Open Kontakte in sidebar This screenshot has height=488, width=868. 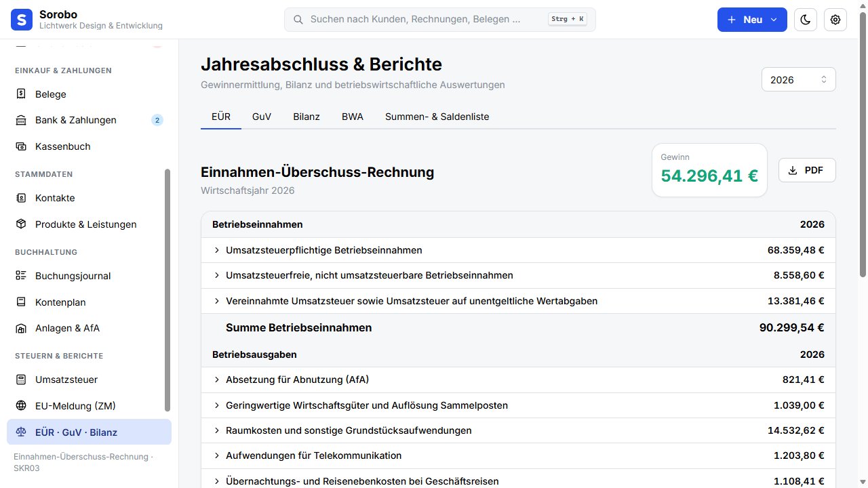(89, 198)
